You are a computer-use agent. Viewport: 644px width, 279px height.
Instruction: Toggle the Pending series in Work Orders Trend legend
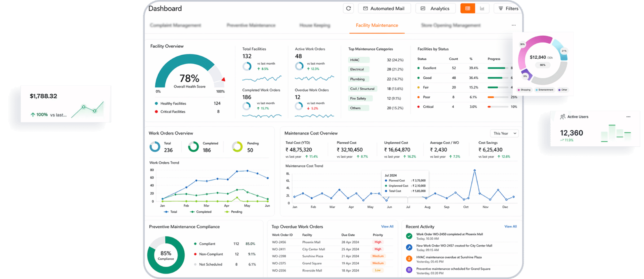pos(233,212)
